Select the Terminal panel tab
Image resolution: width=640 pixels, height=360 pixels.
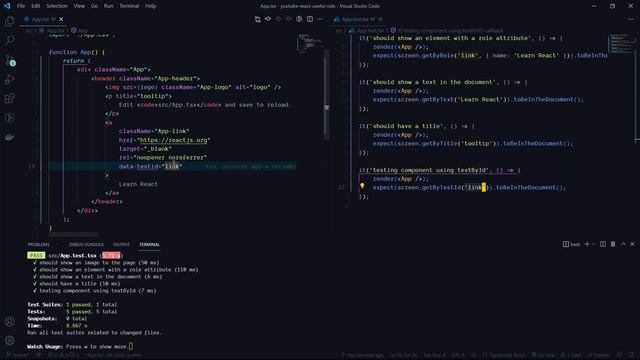[x=149, y=244]
